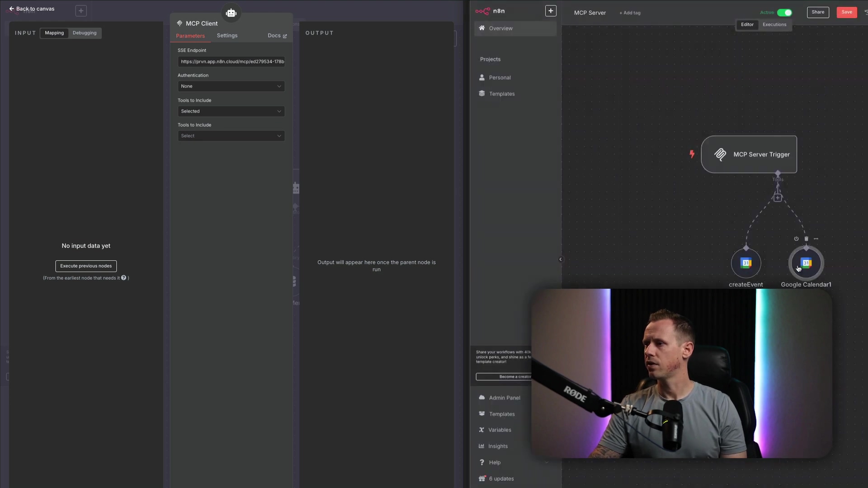The image size is (868, 488).
Task: Click the updates gift icon
Action: [482, 479]
